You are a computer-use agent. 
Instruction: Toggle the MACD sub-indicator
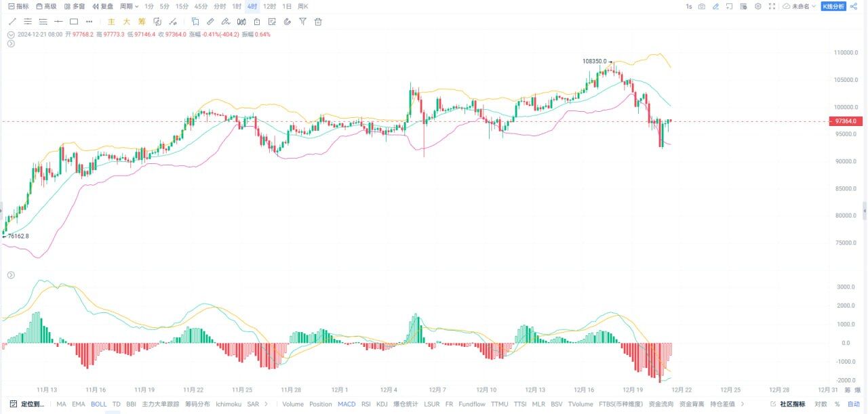(347, 405)
